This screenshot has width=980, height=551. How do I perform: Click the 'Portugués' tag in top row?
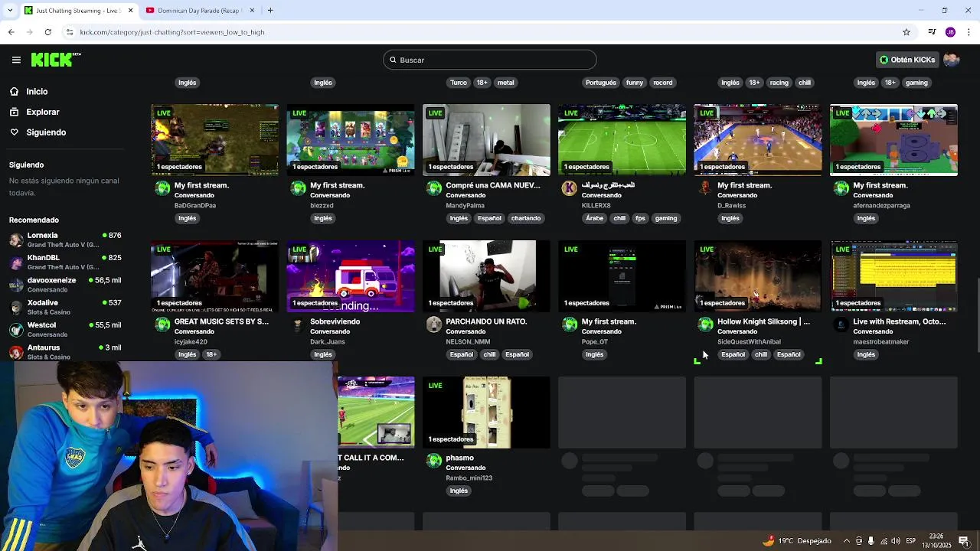pyautogui.click(x=601, y=83)
